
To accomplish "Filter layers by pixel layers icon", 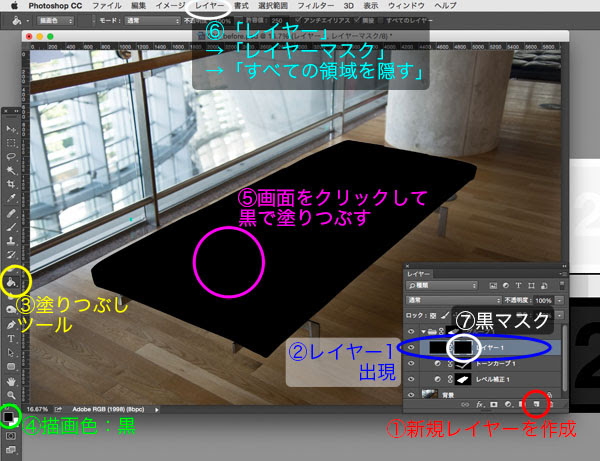I will pyautogui.click(x=493, y=285).
